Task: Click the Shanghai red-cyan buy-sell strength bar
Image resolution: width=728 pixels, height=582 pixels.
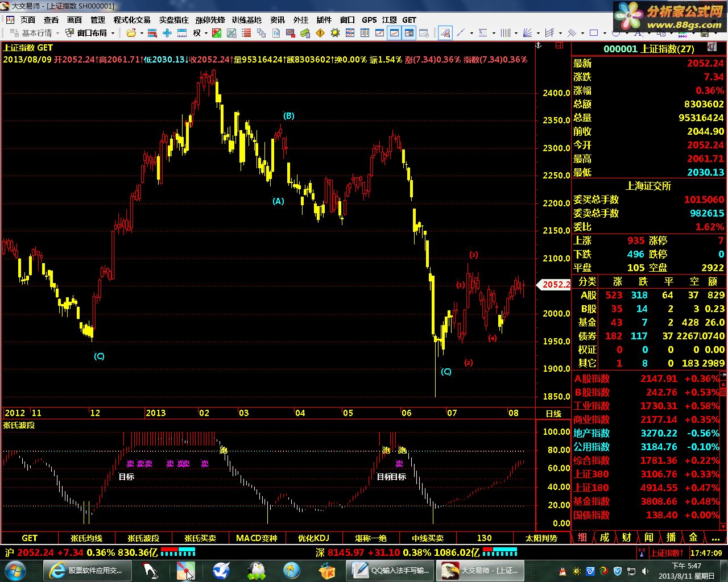Action: [x=178, y=551]
